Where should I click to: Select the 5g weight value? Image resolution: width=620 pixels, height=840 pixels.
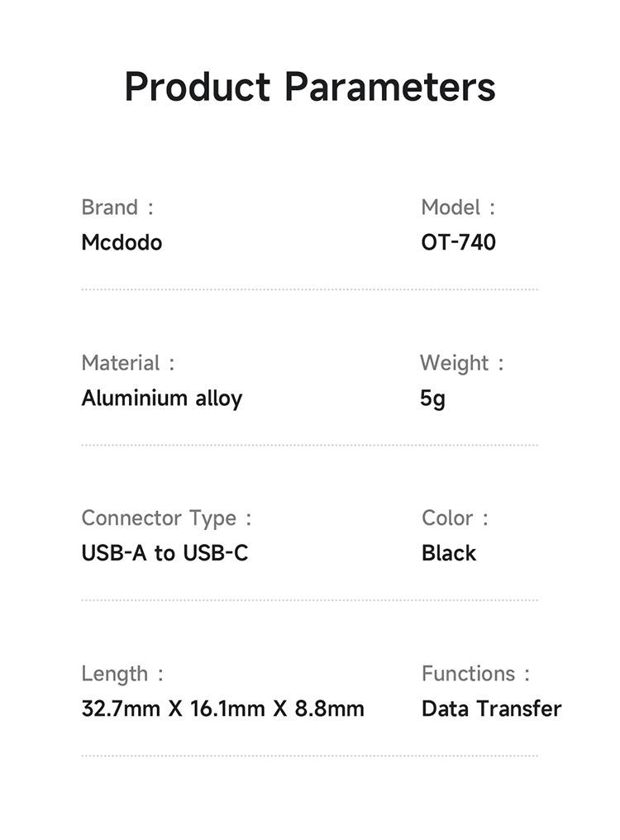pyautogui.click(x=432, y=399)
